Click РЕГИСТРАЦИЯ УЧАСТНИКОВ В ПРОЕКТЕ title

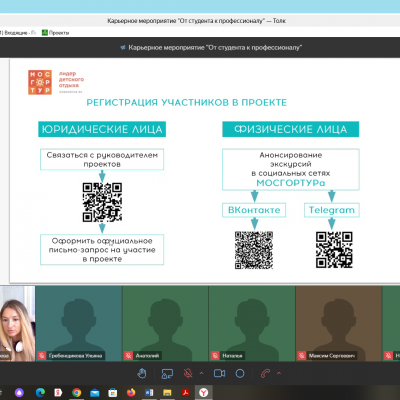pos(187,102)
